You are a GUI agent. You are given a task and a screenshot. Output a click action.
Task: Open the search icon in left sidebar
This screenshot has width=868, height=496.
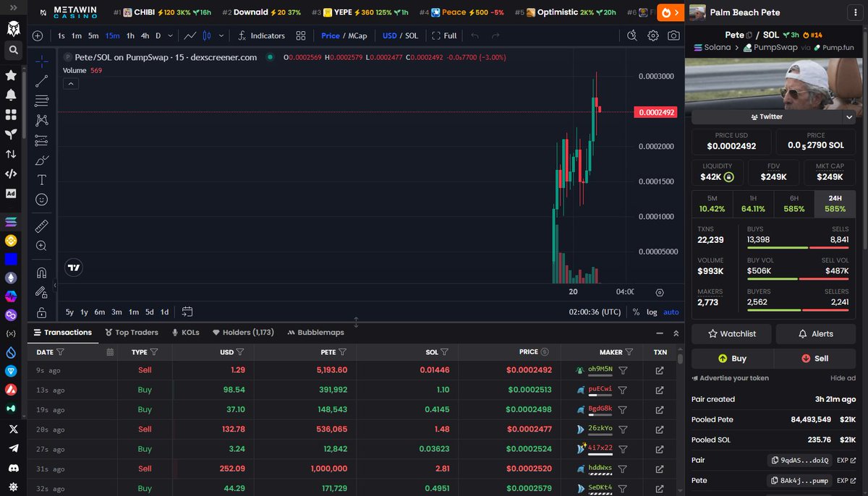click(12, 51)
